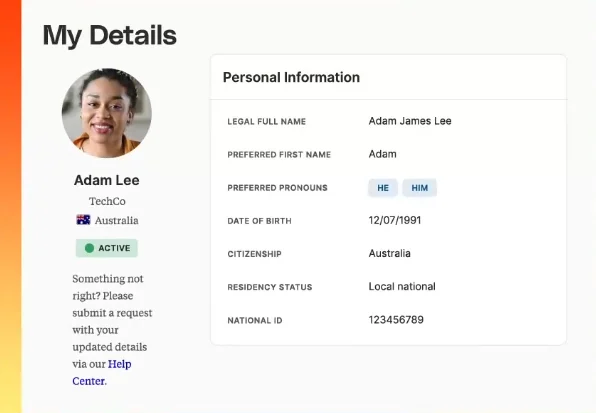
Task: Click Adam Lee's profile photo
Action: 107,113
